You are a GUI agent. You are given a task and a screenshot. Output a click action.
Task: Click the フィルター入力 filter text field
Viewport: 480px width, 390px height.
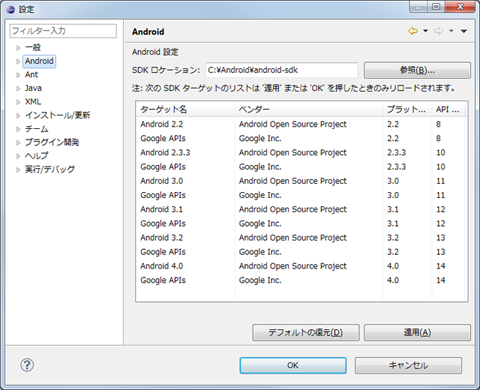point(63,31)
